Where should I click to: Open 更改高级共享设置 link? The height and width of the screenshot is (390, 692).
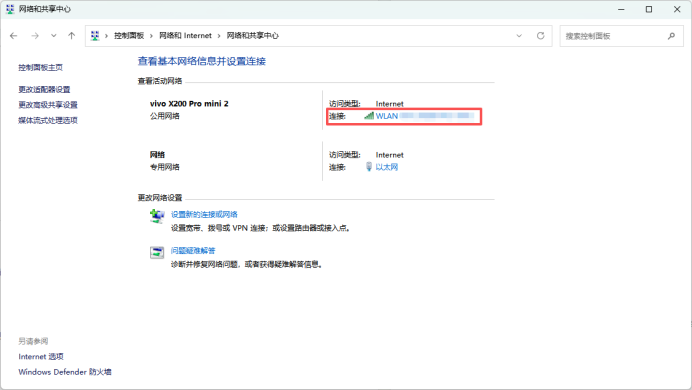coord(48,105)
